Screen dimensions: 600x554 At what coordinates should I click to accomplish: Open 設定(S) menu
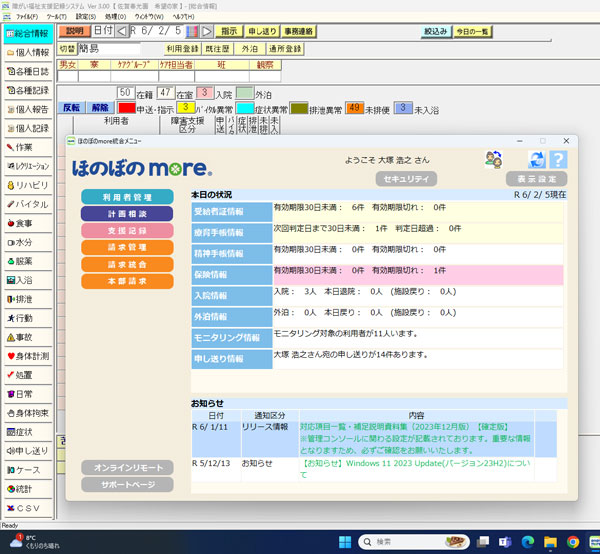pos(86,17)
